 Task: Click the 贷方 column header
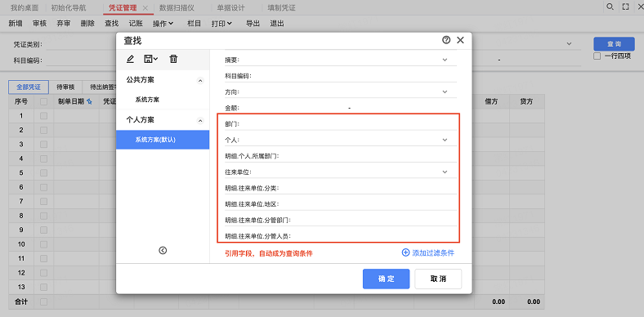(x=526, y=101)
